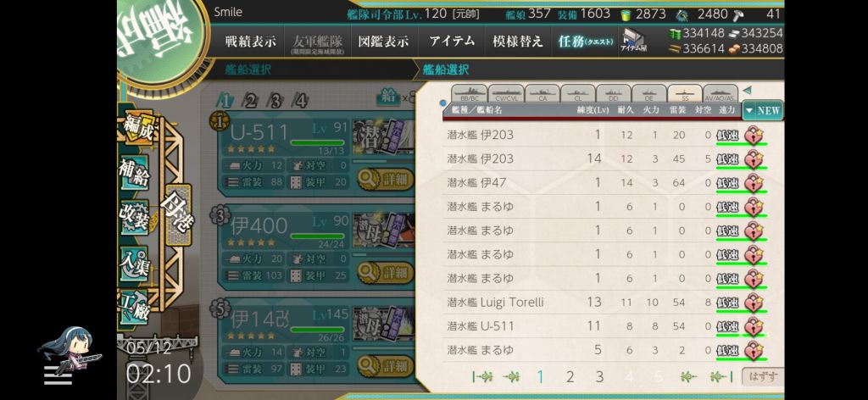
Task: Open the 任務 quest menu
Action: (585, 42)
